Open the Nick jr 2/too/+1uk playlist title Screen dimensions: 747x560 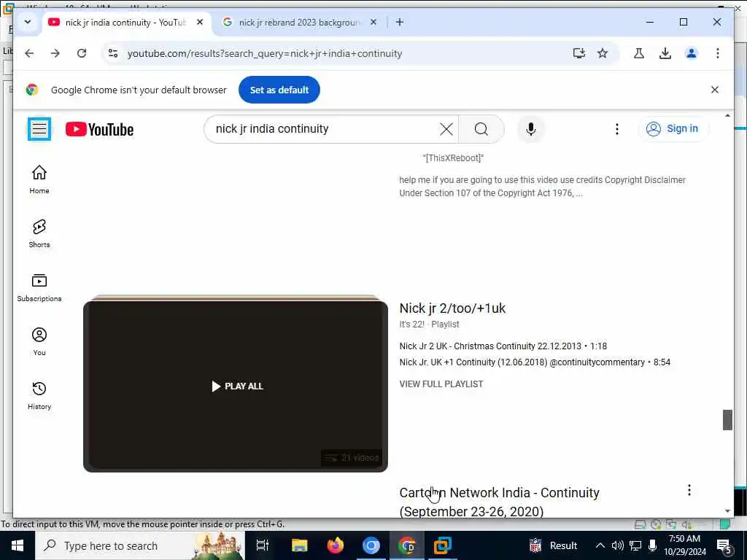point(452,308)
